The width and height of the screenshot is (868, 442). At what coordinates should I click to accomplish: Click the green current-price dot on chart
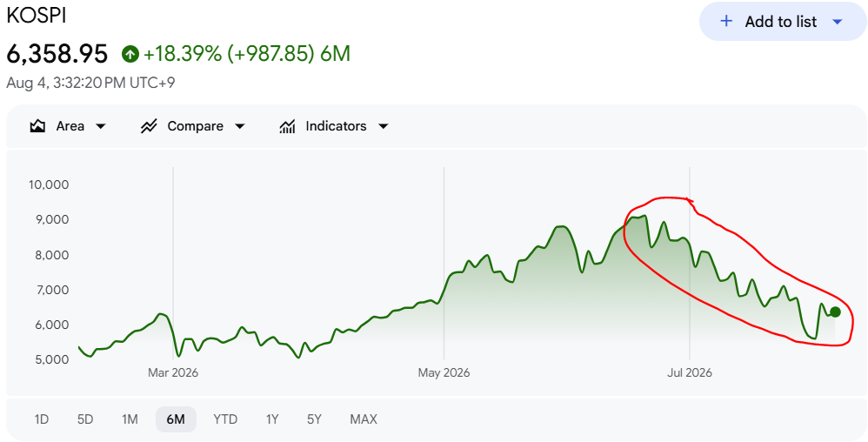point(835,311)
